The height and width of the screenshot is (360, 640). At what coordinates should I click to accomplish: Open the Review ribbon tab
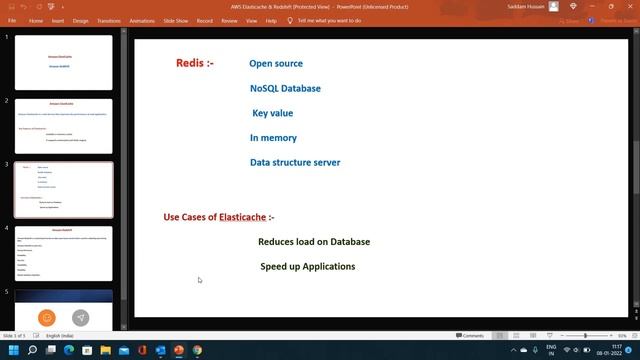point(229,20)
